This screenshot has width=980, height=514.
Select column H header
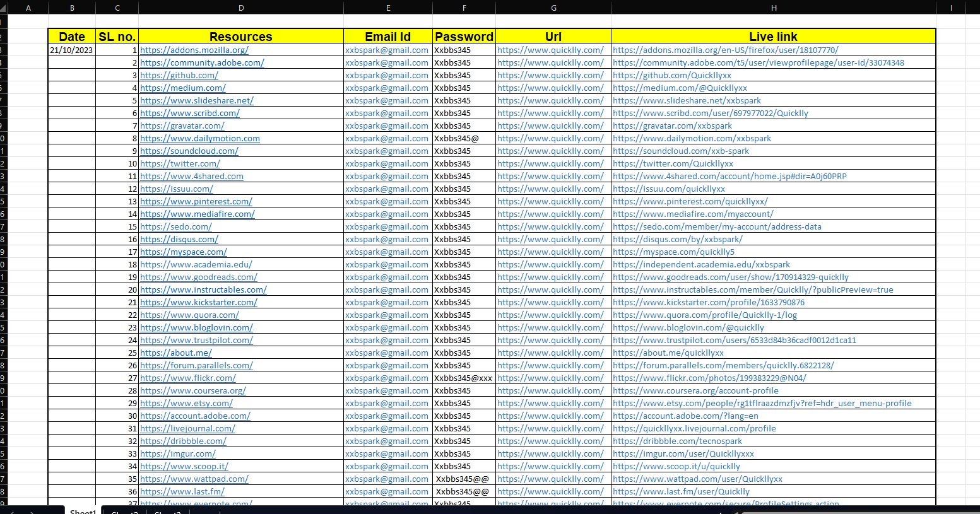point(773,8)
